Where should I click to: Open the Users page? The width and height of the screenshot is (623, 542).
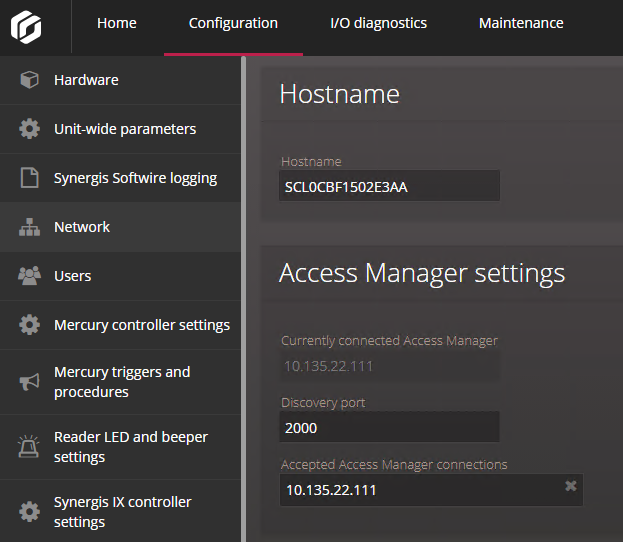(x=120, y=276)
